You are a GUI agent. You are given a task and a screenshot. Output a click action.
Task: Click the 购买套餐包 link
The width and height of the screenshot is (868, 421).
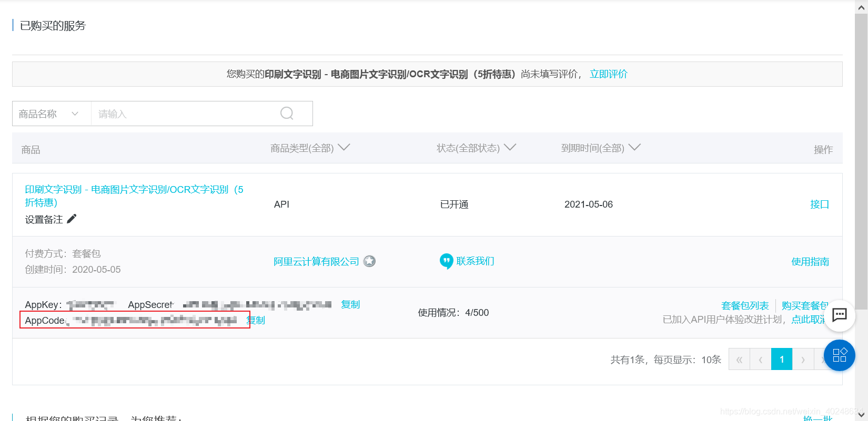pos(805,305)
